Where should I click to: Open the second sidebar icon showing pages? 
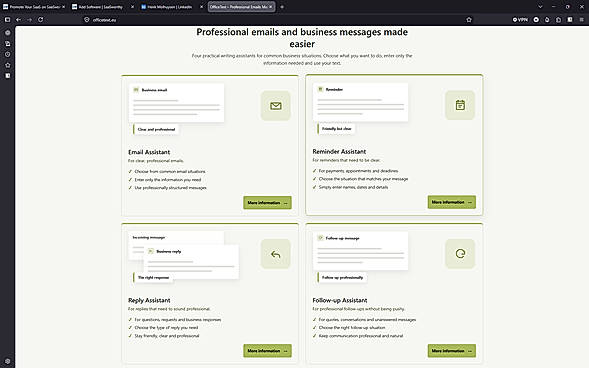[x=8, y=44]
